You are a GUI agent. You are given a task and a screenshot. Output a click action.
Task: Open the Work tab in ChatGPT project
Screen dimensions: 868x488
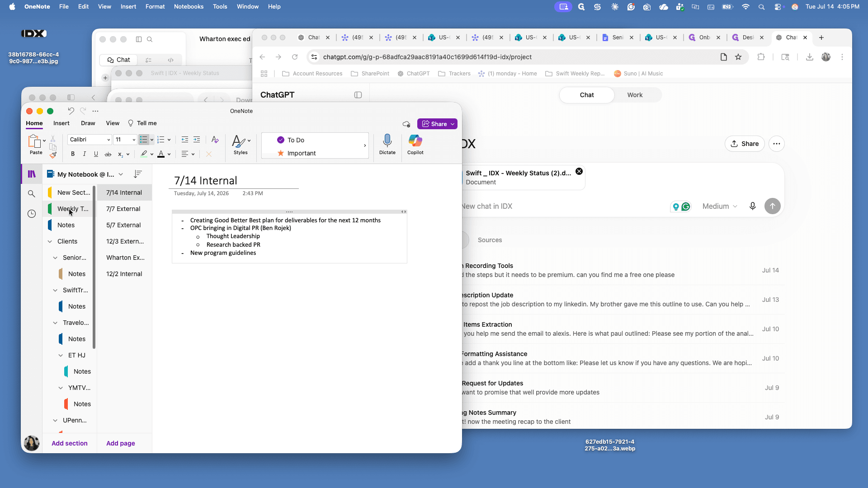(x=635, y=95)
